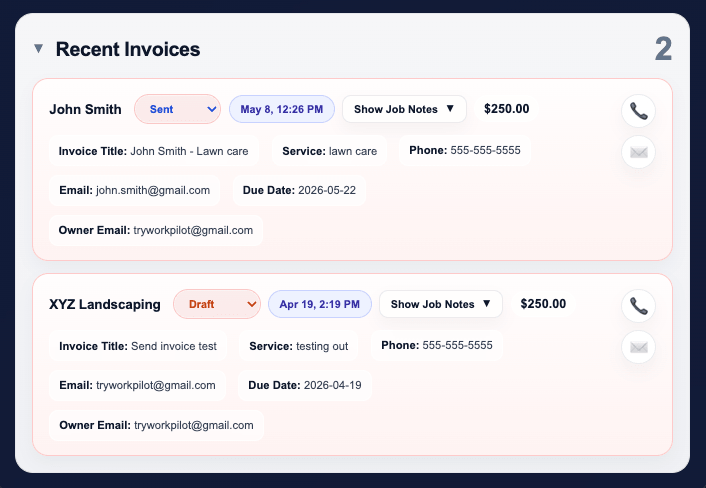Click the John Smith customer name

[x=86, y=109]
